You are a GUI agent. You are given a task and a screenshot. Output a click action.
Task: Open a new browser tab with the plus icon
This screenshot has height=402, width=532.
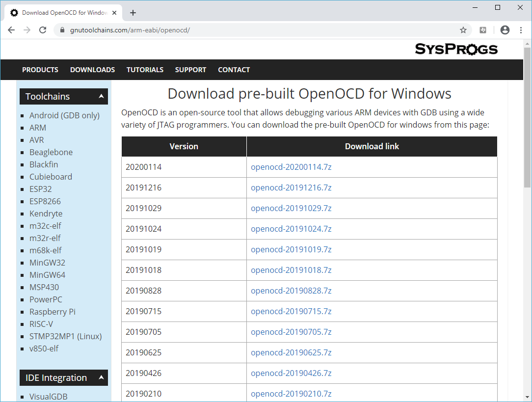[133, 13]
